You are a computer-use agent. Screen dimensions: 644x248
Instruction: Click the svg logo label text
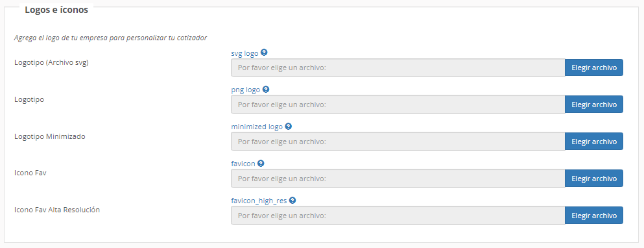(x=244, y=53)
